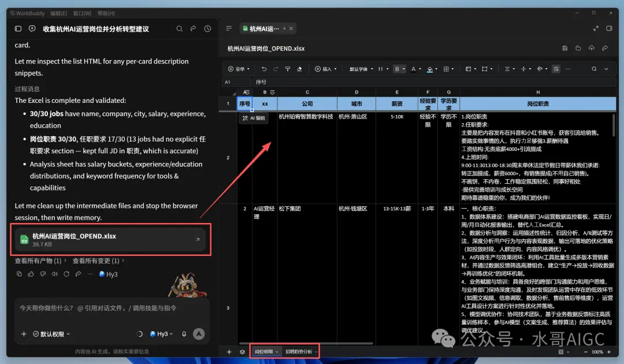Open the 默认权限 permission dropdown
The image size is (624, 364).
click(51, 334)
